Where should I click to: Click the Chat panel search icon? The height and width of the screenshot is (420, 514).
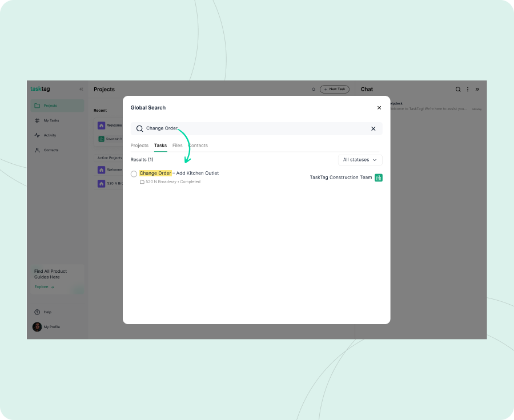458,89
